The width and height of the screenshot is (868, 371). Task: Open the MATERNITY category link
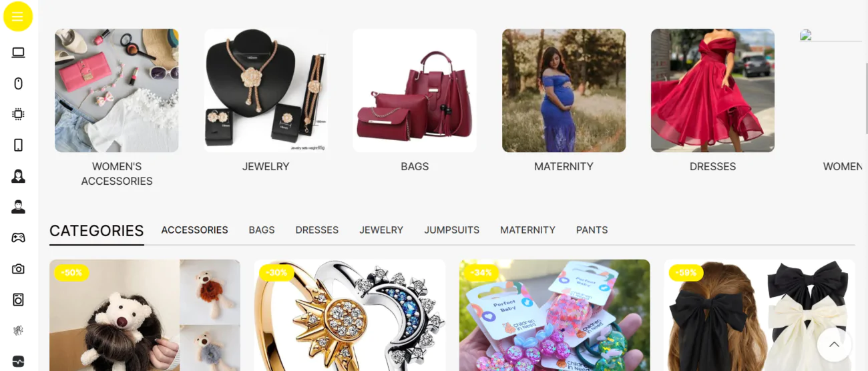(x=564, y=166)
